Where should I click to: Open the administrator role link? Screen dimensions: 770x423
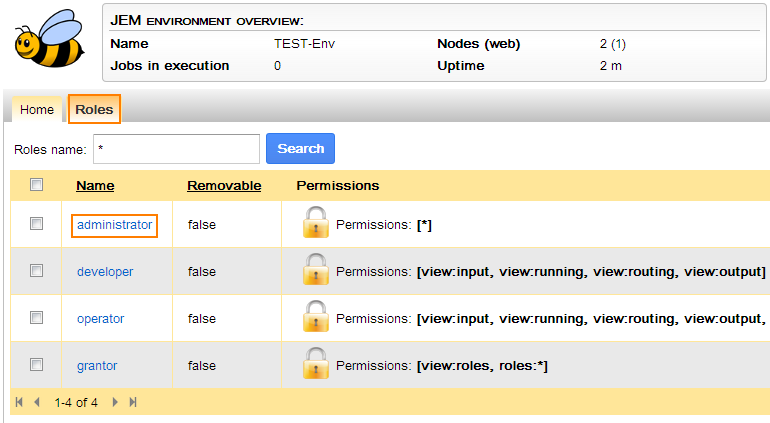coord(114,225)
